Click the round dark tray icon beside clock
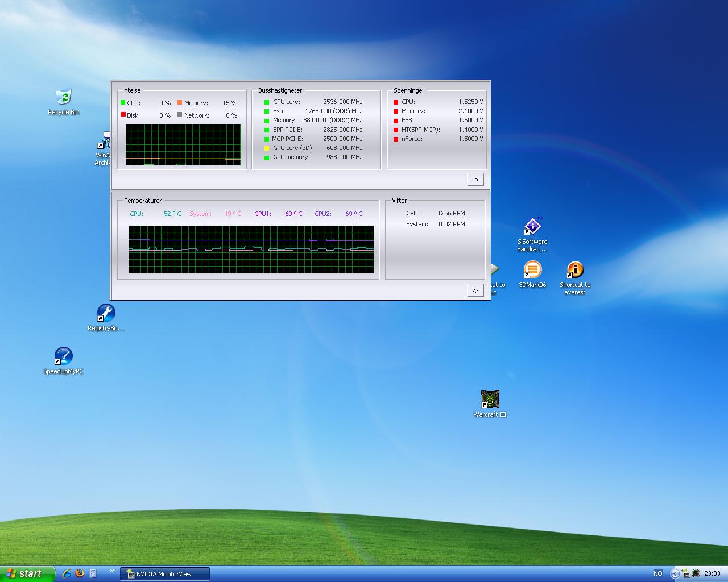Image resolution: width=728 pixels, height=582 pixels. pyautogui.click(x=696, y=573)
